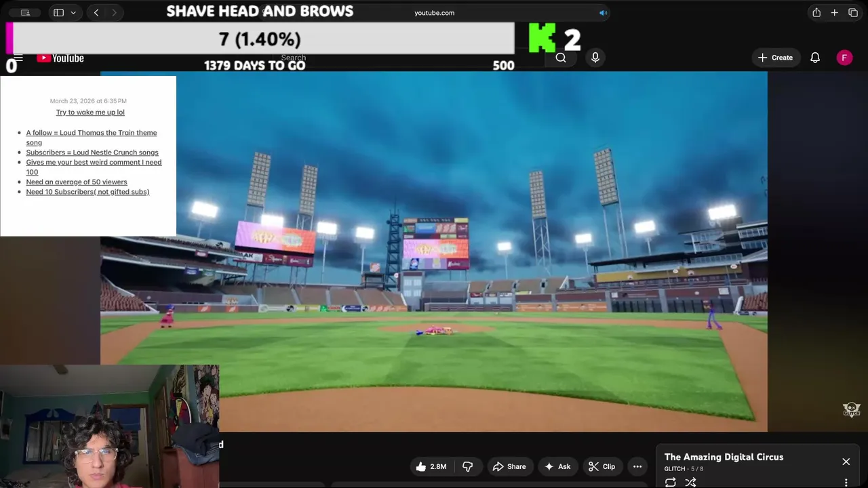Go back to the previous page
Screen dimensions: 868x488
coord(96,13)
